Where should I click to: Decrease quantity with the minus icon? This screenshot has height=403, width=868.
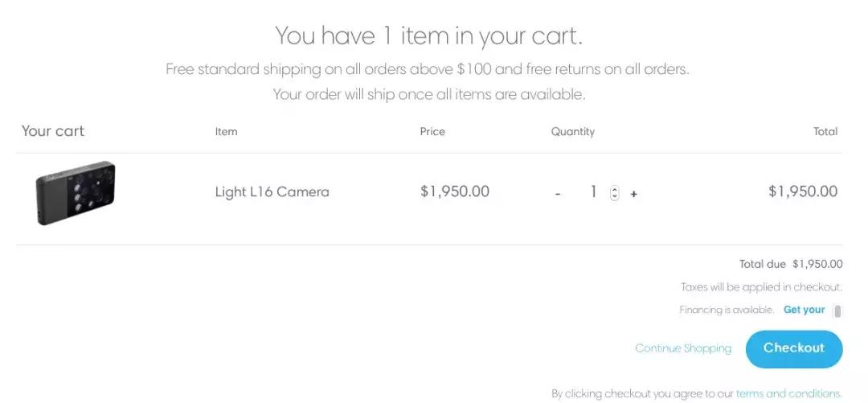click(558, 194)
